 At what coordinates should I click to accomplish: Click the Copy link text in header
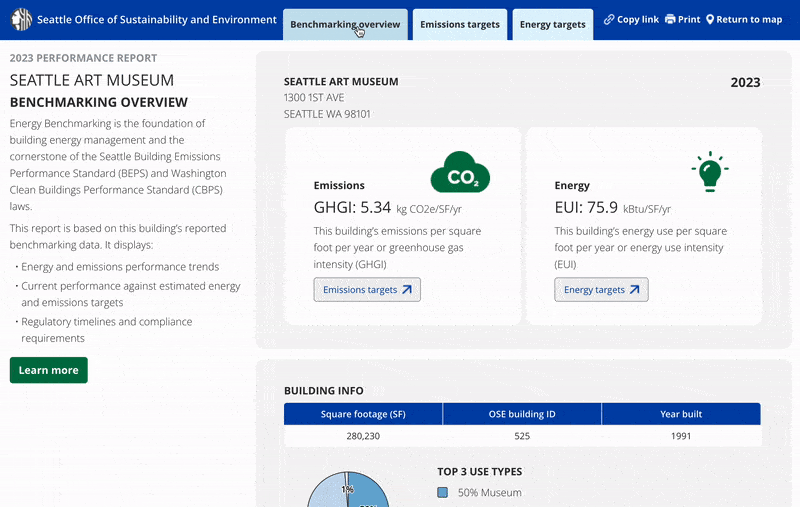[638, 19]
